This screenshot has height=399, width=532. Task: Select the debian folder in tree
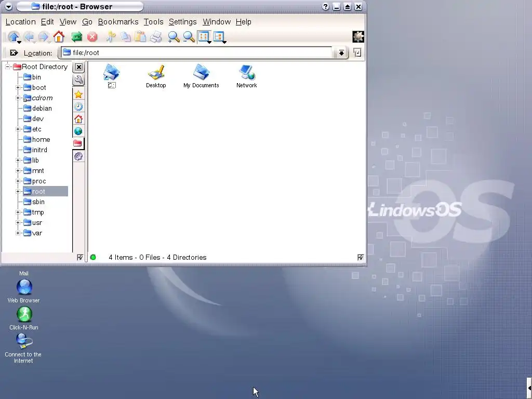click(x=37, y=109)
